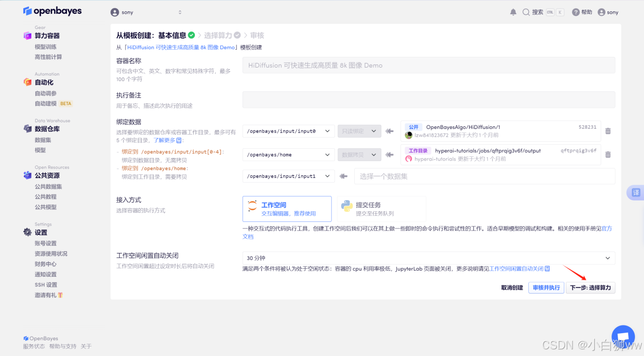Open the help question-mark icon
Image resolution: width=644 pixels, height=356 pixels.
click(x=575, y=12)
